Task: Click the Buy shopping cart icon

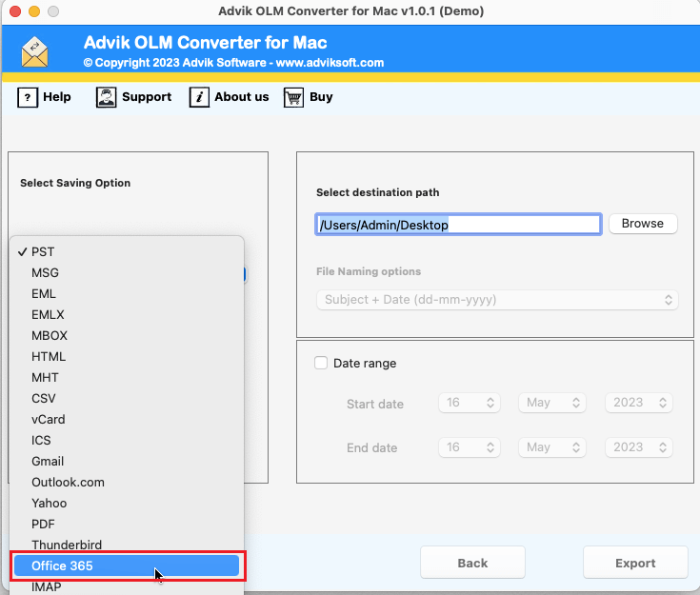Action: 293,97
